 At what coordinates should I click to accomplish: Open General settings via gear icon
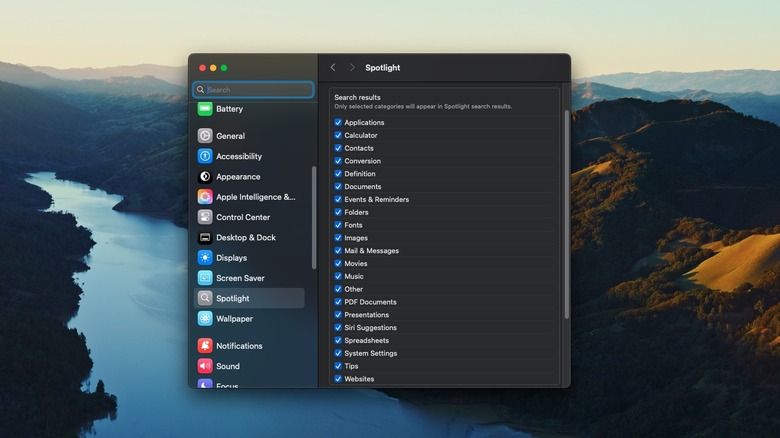click(205, 136)
